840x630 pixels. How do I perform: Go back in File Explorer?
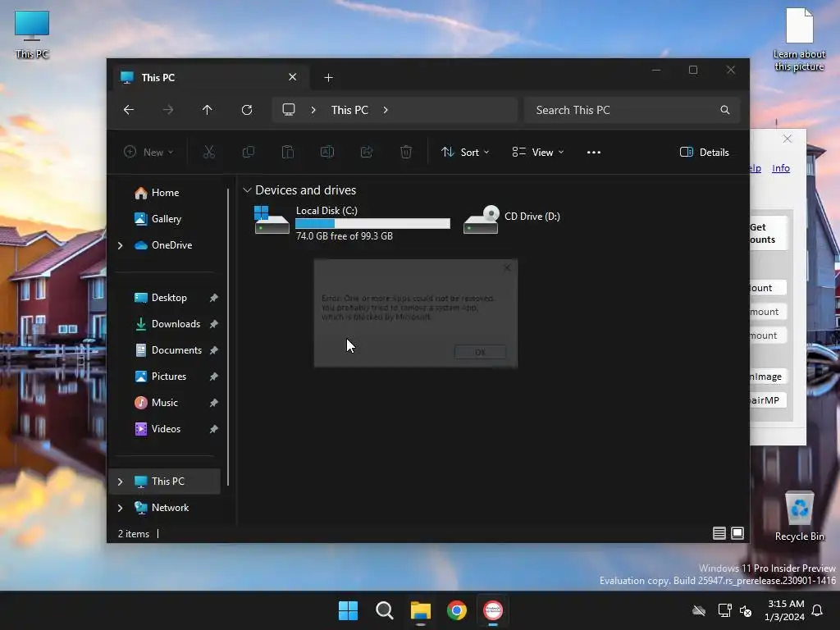[129, 110]
